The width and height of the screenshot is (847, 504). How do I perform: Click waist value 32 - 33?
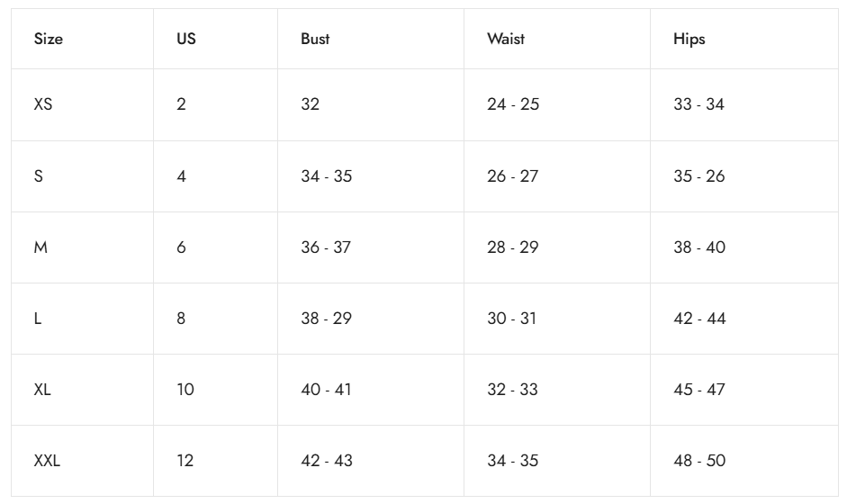point(513,390)
